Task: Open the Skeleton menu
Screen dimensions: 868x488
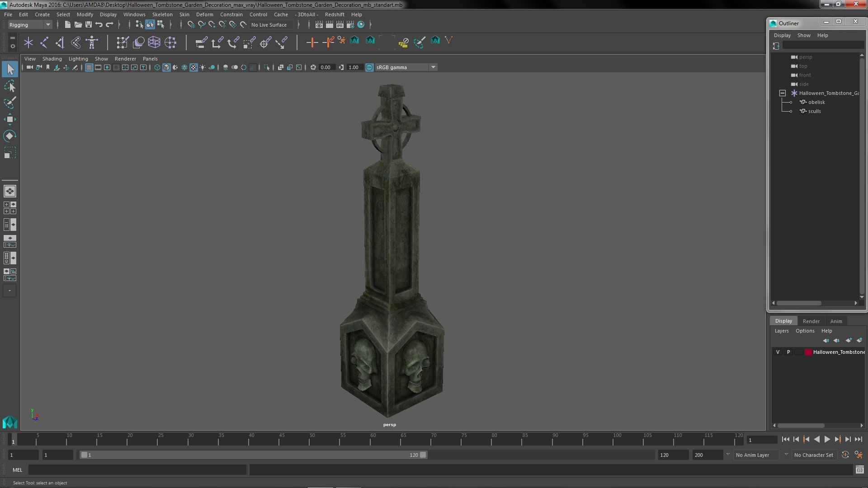Action: [162, 14]
